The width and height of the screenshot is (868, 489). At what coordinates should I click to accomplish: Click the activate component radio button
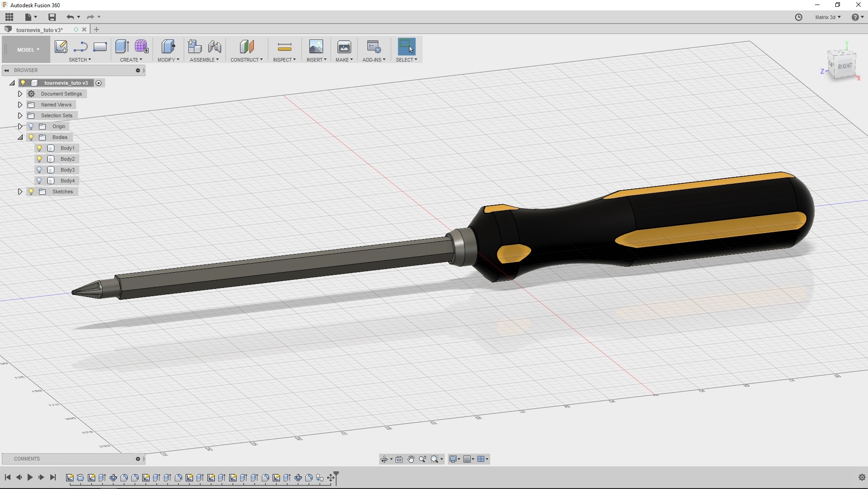coord(98,83)
